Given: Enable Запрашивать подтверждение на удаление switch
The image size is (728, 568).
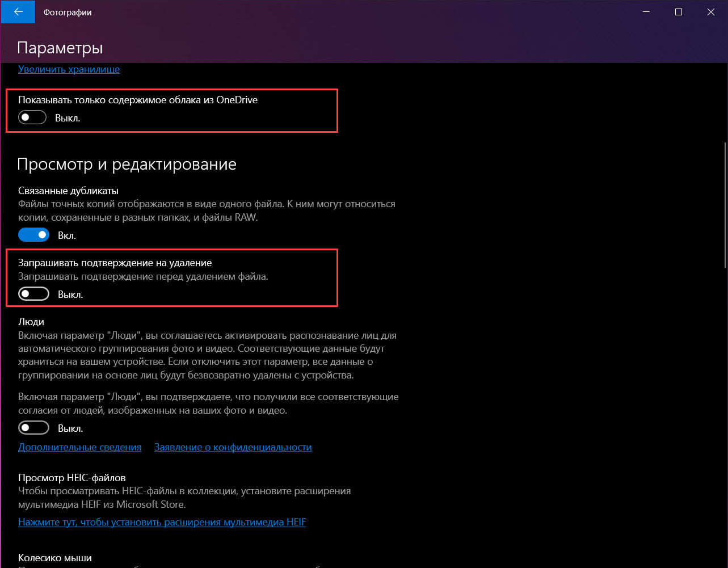Looking at the screenshot, I should tap(33, 294).
